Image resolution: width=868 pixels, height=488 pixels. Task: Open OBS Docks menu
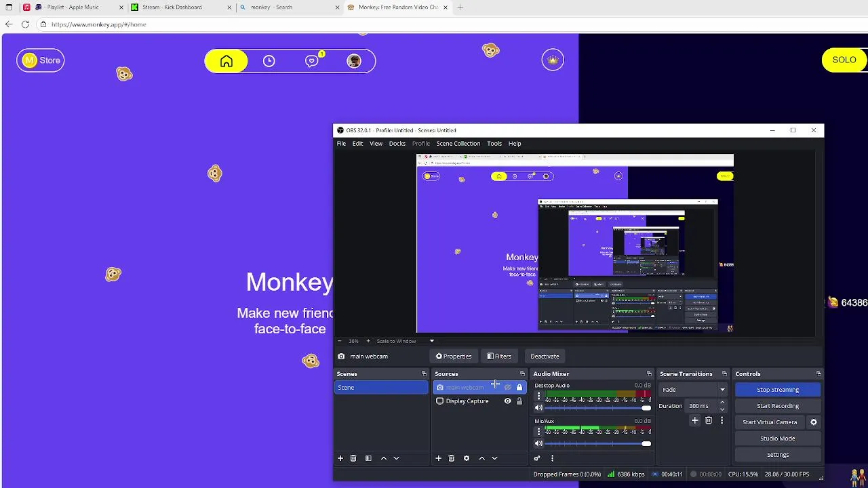pyautogui.click(x=397, y=144)
